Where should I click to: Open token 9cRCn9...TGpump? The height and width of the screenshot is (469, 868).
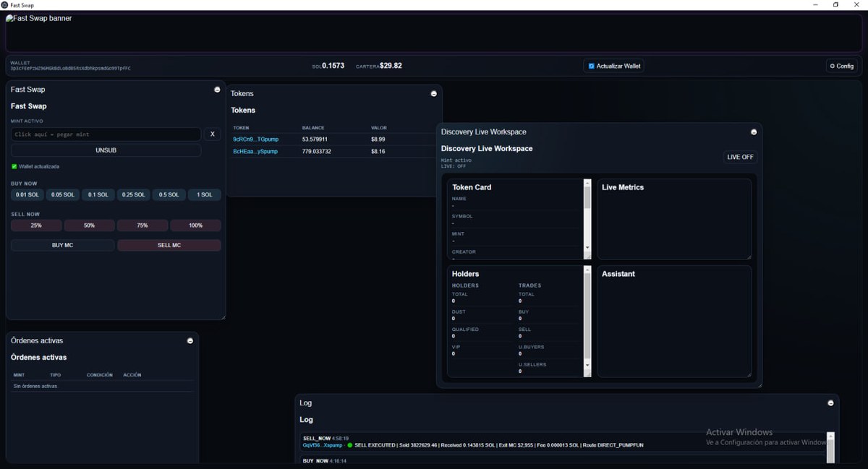(255, 139)
